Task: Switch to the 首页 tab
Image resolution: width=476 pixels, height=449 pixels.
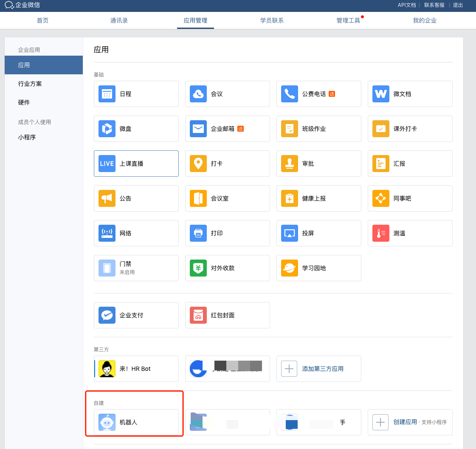Action: click(x=42, y=20)
